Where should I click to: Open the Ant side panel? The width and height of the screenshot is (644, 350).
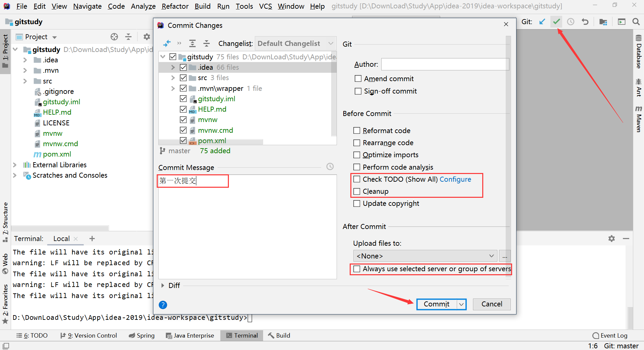pos(639,87)
